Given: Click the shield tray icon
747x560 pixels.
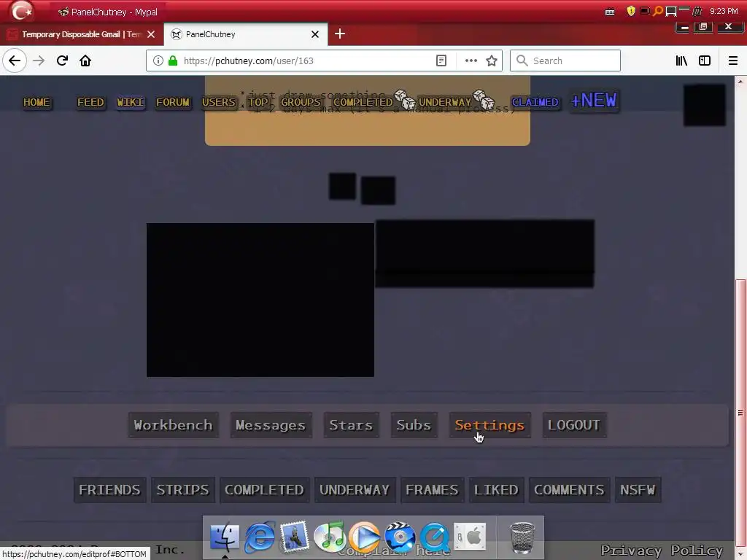Looking at the screenshot, I should tap(631, 11).
